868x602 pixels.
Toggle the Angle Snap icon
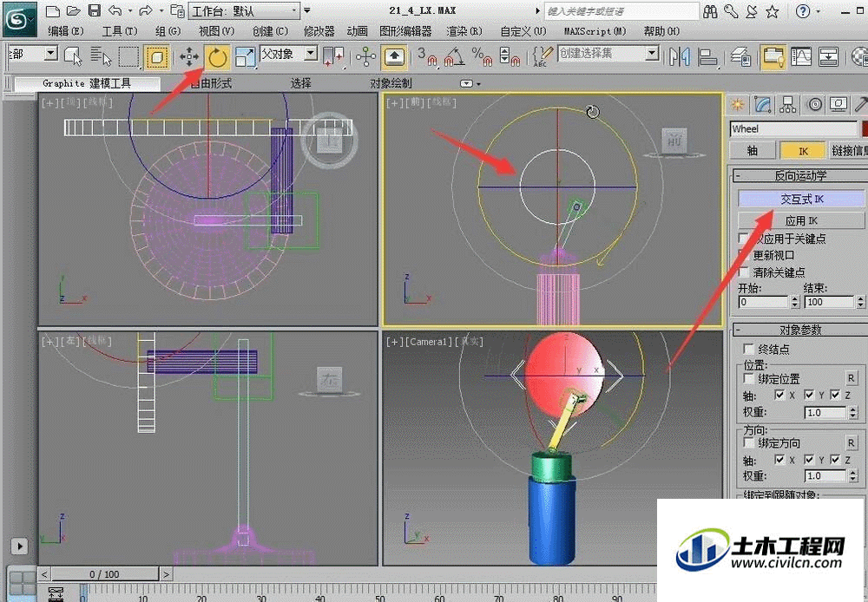[x=455, y=56]
